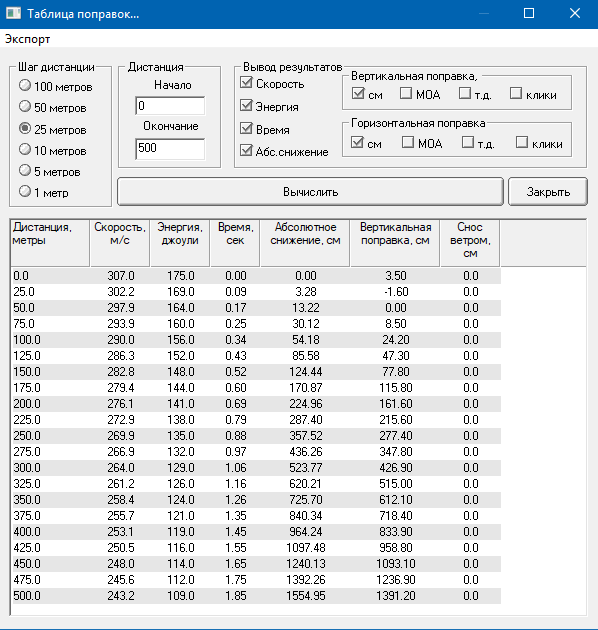The width and height of the screenshot is (598, 630).
Task: Click the Скорость, м/с column header
Action: pyautogui.click(x=120, y=243)
